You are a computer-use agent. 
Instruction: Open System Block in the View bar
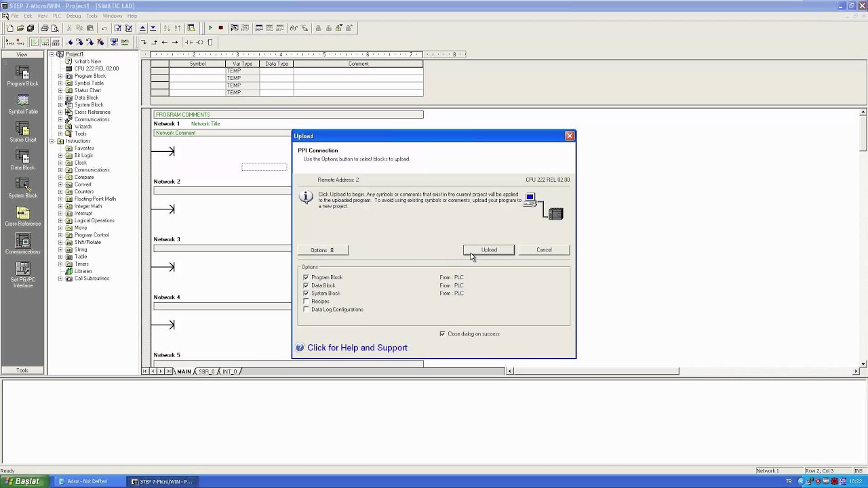(x=22, y=188)
